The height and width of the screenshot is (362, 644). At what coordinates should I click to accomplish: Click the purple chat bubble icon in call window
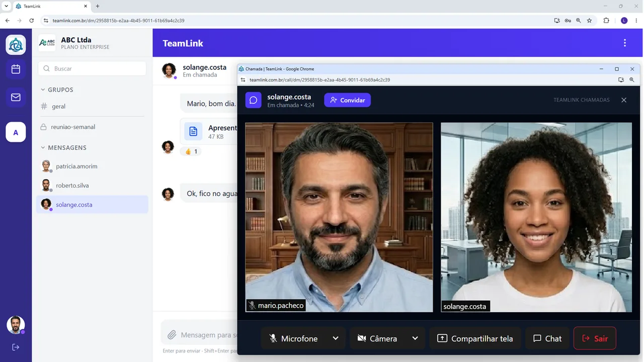point(254,100)
